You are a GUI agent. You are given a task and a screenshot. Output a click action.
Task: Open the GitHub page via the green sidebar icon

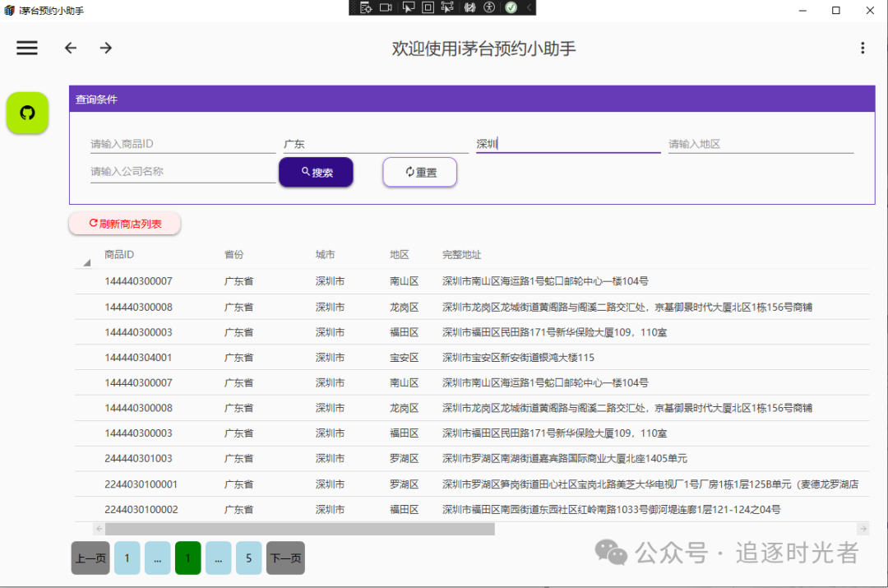coord(27,113)
